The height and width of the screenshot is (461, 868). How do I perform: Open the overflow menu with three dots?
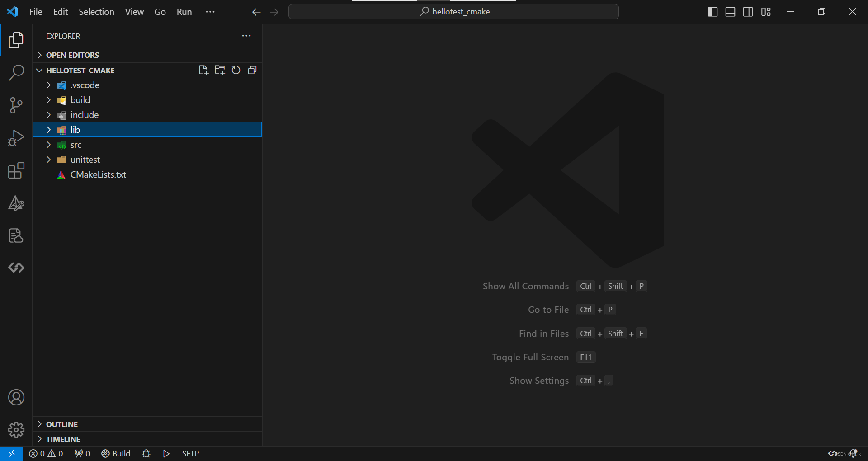click(x=210, y=12)
